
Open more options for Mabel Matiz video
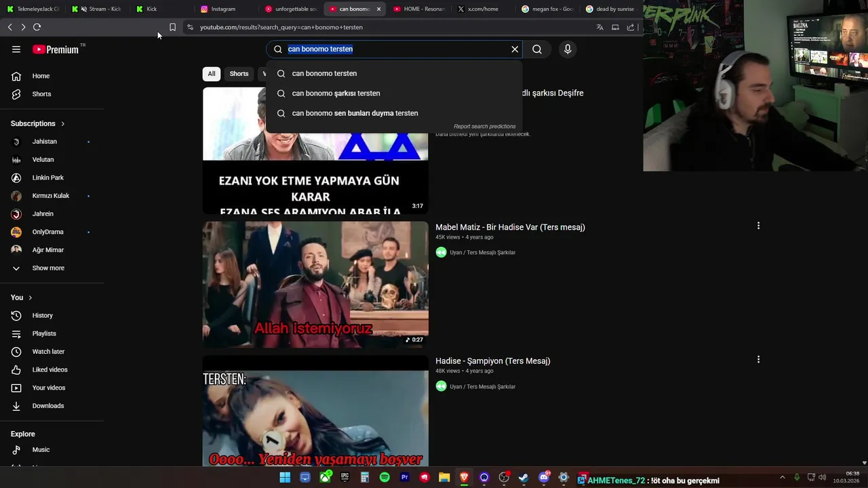click(758, 226)
